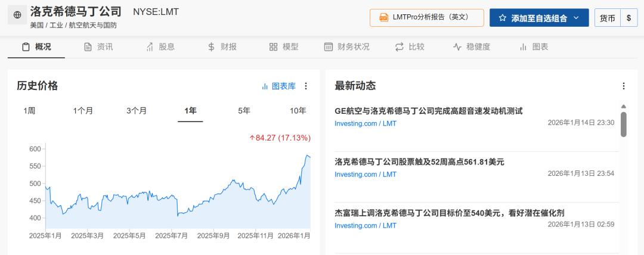Click the NYSE:LMT ticker text
Screen dimensions: 644x255
[156, 12]
